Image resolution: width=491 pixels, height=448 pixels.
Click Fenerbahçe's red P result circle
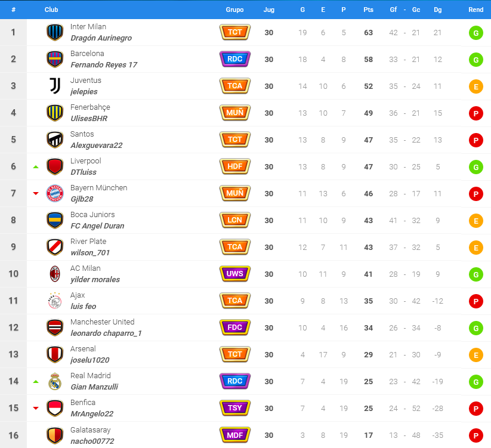pos(475,113)
